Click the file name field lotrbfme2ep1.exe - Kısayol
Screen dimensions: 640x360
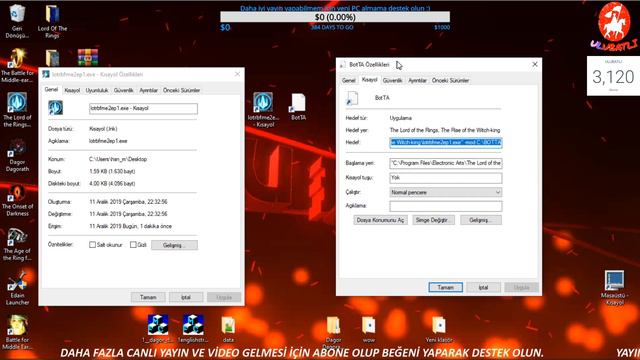143,108
